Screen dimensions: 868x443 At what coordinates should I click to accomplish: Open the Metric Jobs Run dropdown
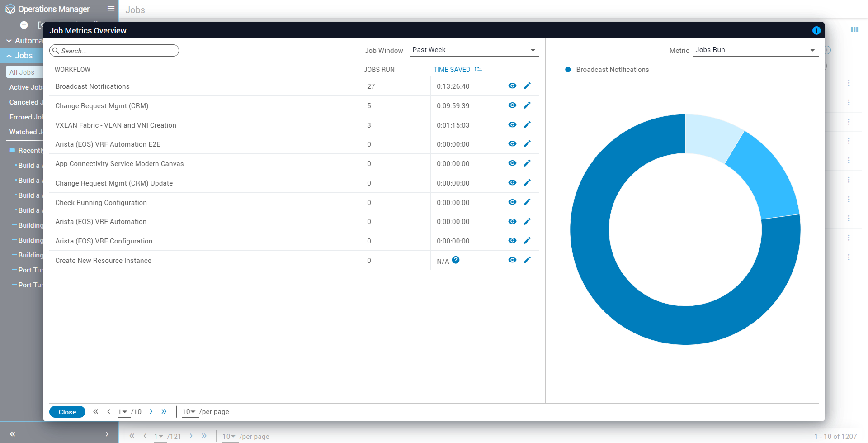[x=755, y=50]
